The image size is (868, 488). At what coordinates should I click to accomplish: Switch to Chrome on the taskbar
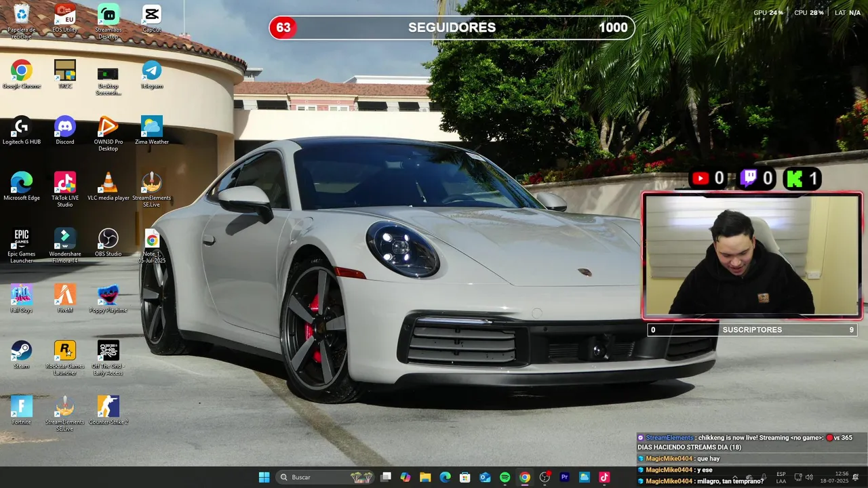point(525,477)
